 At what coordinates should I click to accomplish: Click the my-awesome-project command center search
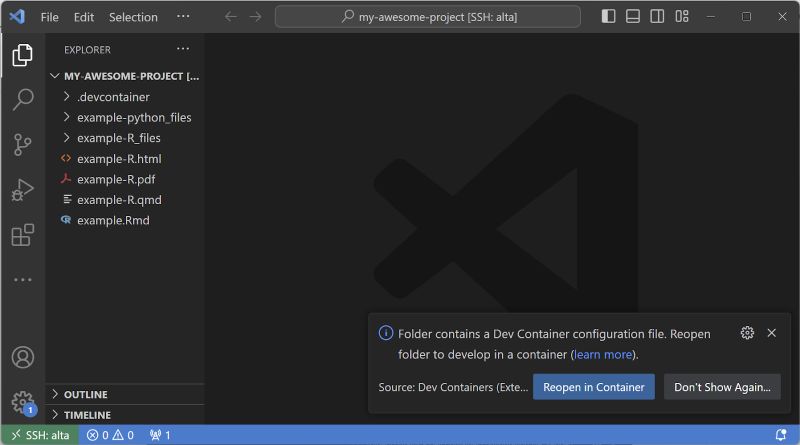click(x=428, y=17)
